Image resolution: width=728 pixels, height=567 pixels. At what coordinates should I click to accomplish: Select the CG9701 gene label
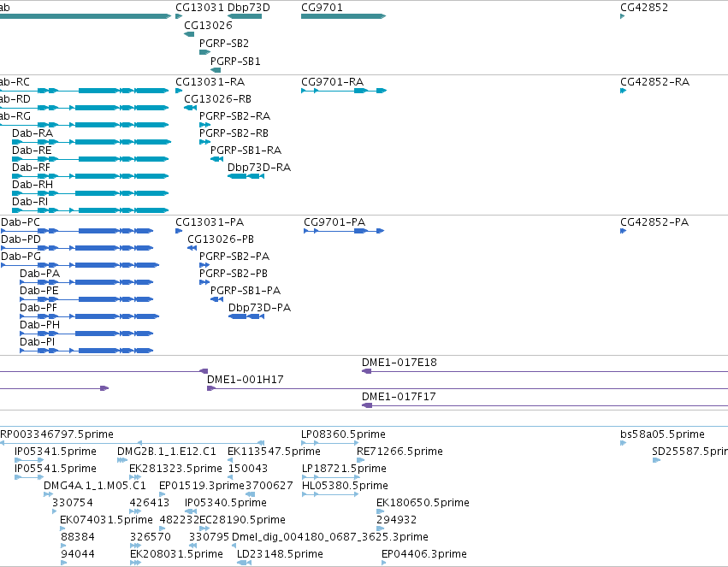[322, 8]
